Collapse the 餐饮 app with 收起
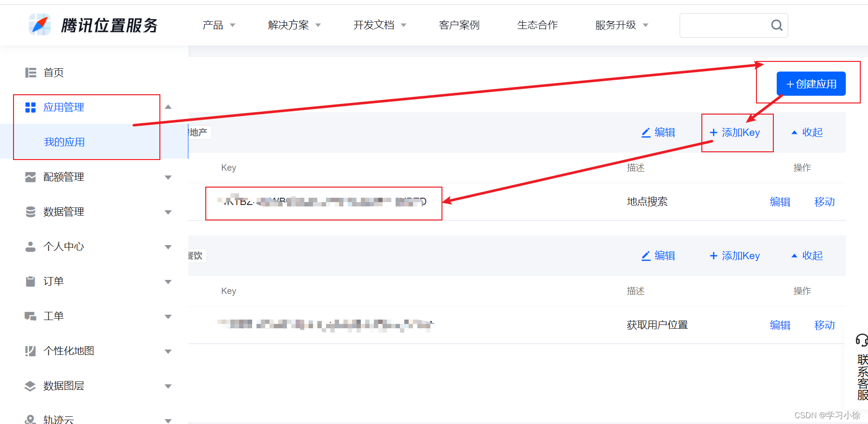Viewport: 868px width, 424px height. [x=807, y=256]
